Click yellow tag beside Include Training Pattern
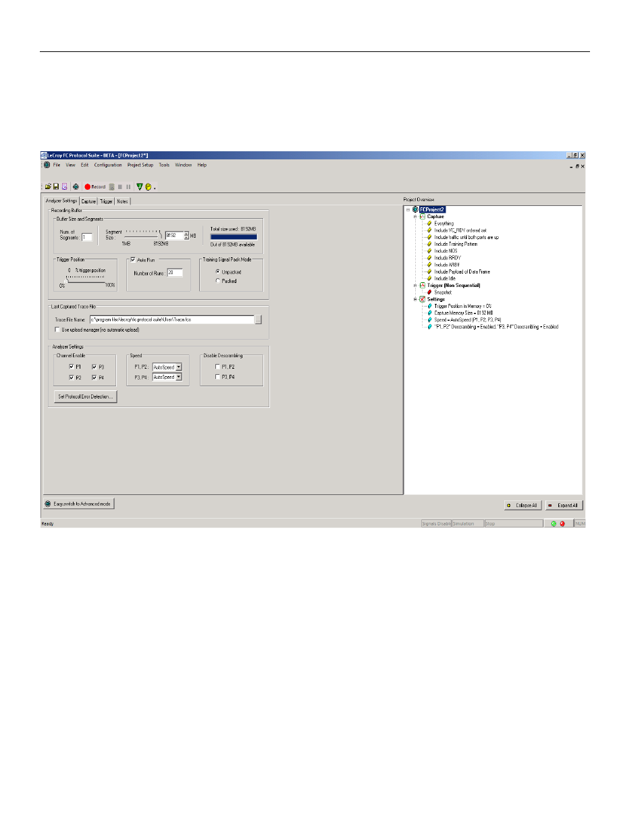Image resolution: width=644 pixels, height=834 pixels. click(x=429, y=244)
